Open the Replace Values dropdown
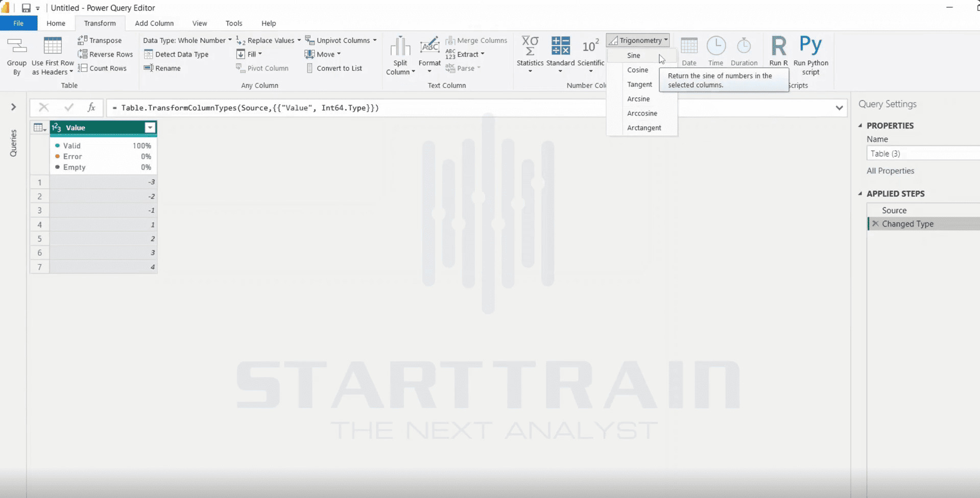Screen dimensions: 980x498 click(x=269, y=40)
